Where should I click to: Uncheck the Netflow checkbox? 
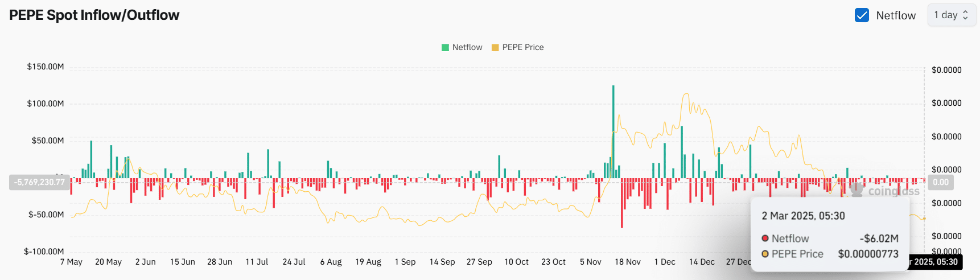862,15
